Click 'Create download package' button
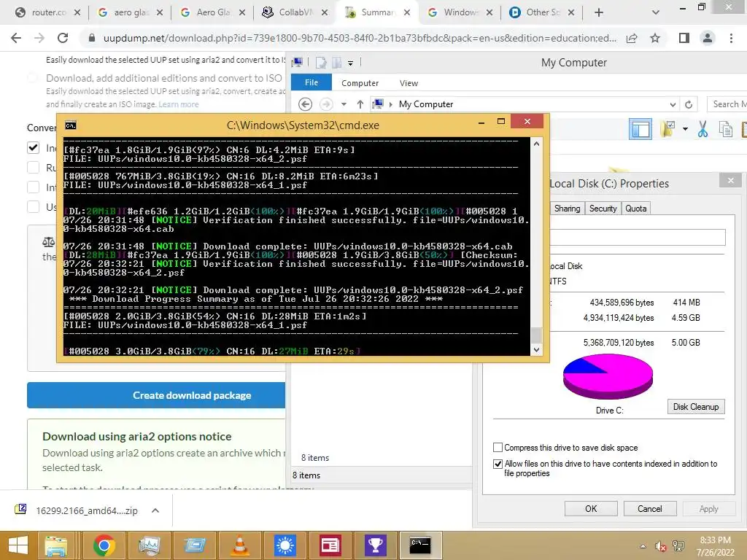 pos(156,395)
